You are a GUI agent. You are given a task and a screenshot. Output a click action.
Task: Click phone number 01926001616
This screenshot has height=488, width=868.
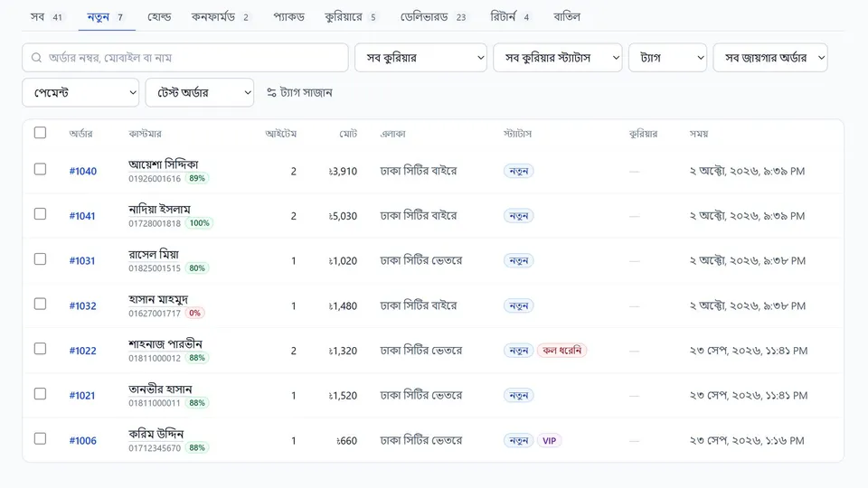pos(155,179)
